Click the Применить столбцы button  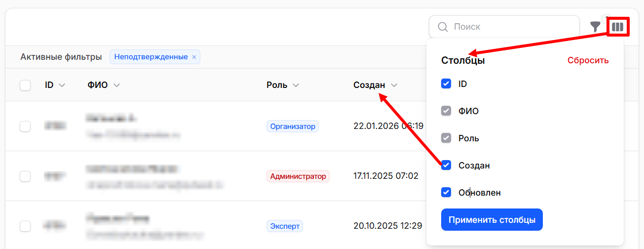(x=492, y=220)
